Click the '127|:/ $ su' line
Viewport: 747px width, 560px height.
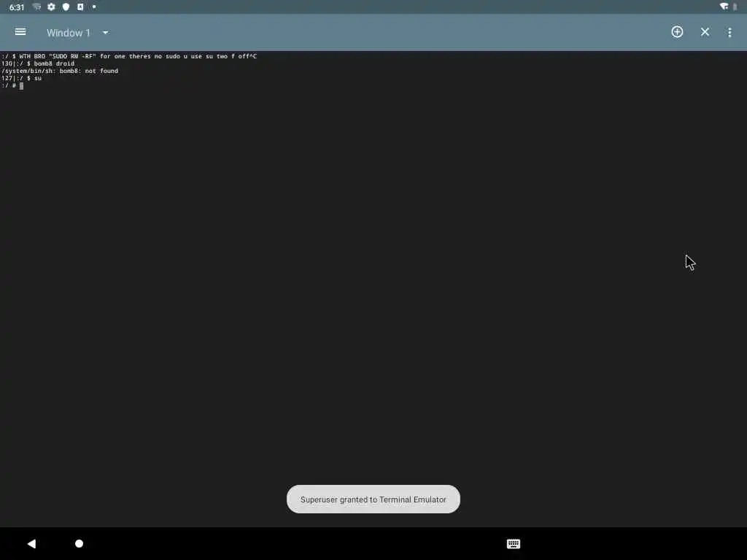tap(21, 78)
